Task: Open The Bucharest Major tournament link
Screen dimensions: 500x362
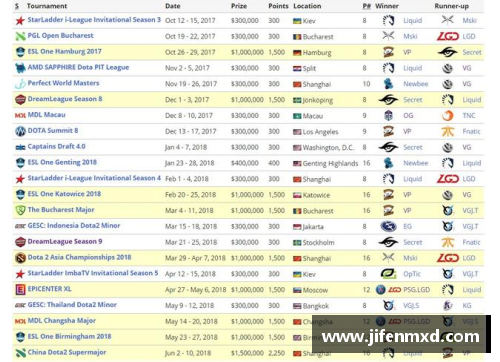Action: (61, 210)
